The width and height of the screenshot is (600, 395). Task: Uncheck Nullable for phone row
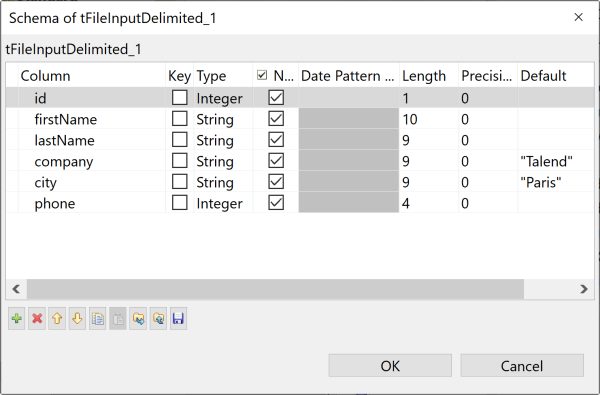point(276,203)
